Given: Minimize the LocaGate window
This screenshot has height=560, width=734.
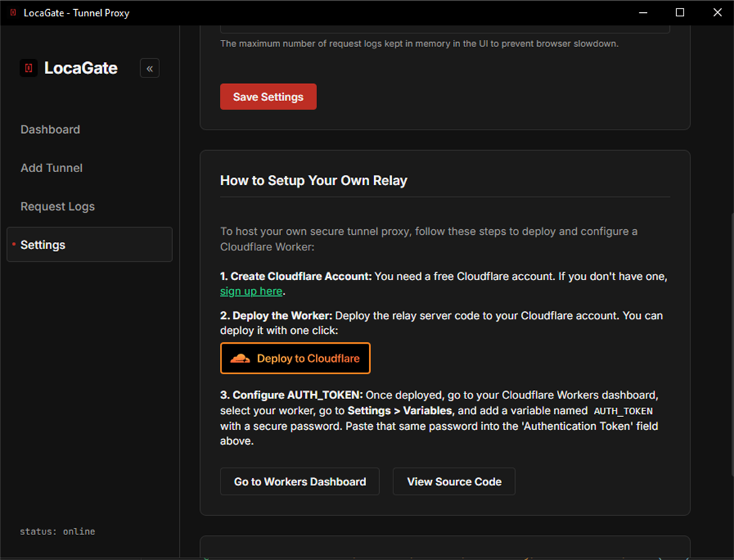Looking at the screenshot, I should pos(643,13).
